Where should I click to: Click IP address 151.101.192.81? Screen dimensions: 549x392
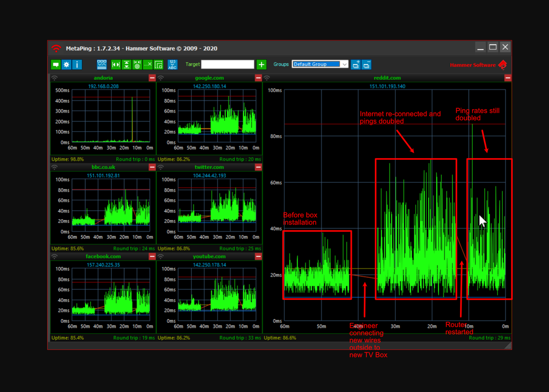[x=103, y=176]
